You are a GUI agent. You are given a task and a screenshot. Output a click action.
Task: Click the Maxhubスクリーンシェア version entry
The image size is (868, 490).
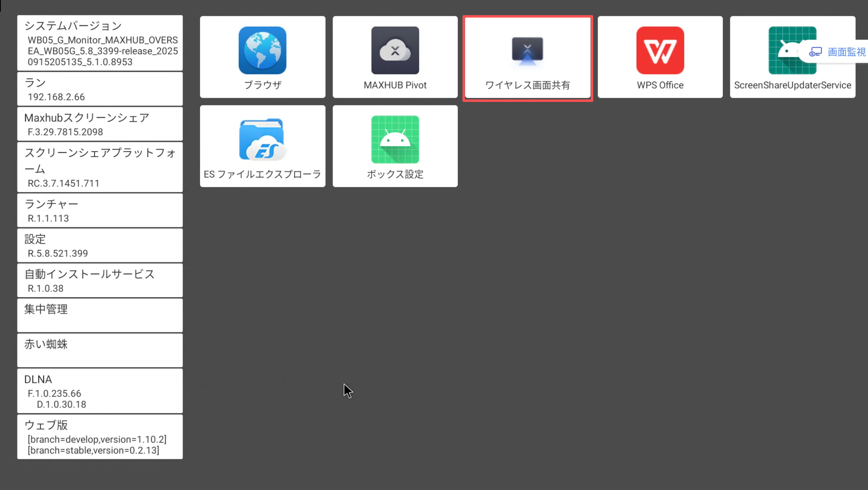click(100, 124)
